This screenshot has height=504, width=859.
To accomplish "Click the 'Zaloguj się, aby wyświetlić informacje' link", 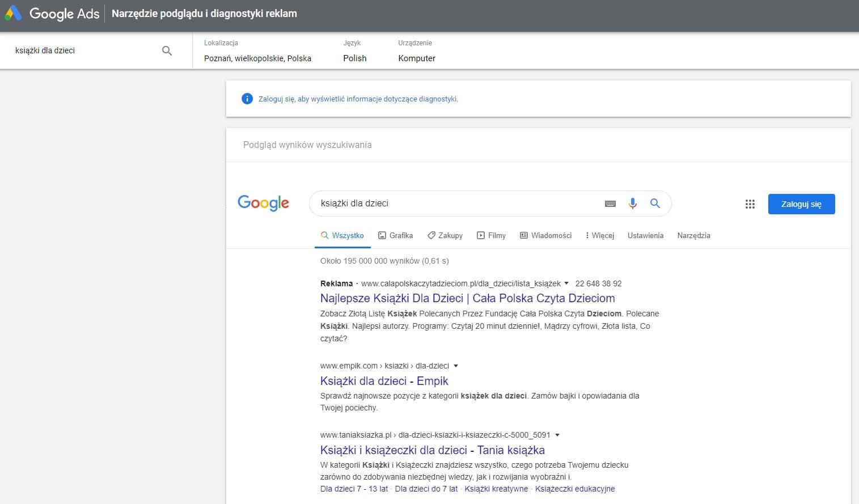I will 358,99.
